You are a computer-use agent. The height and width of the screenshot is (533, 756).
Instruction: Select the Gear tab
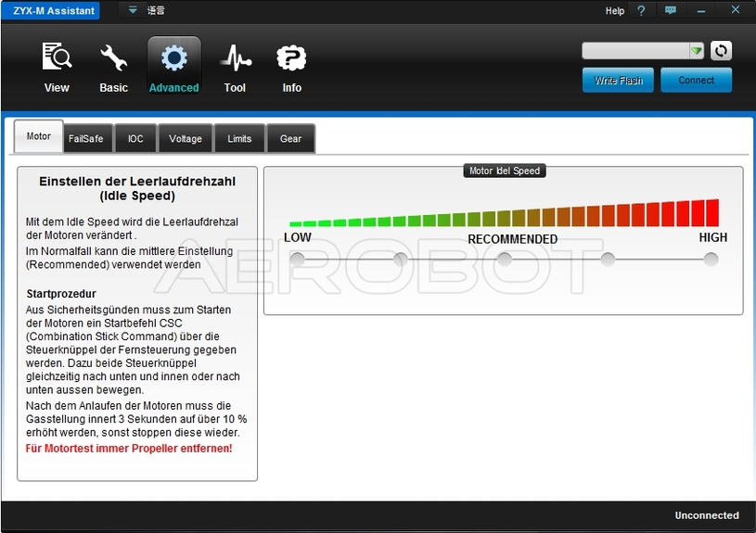click(x=291, y=138)
